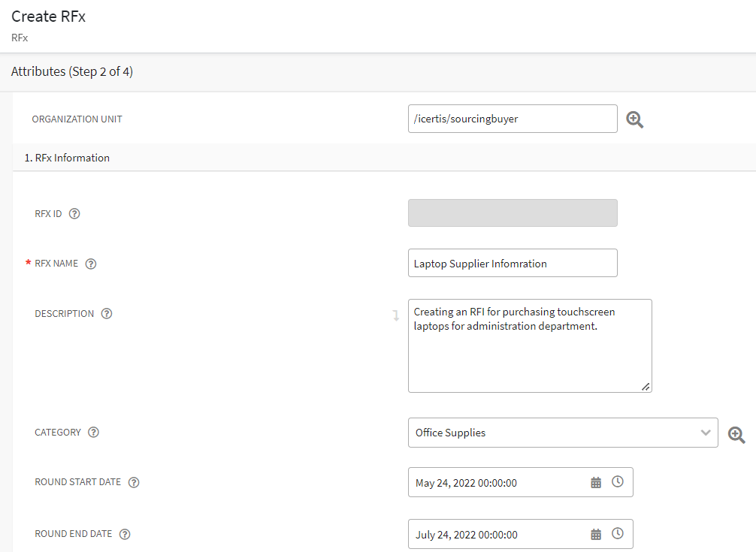Click the RFX NAME input field
The height and width of the screenshot is (552, 756).
[x=512, y=263]
